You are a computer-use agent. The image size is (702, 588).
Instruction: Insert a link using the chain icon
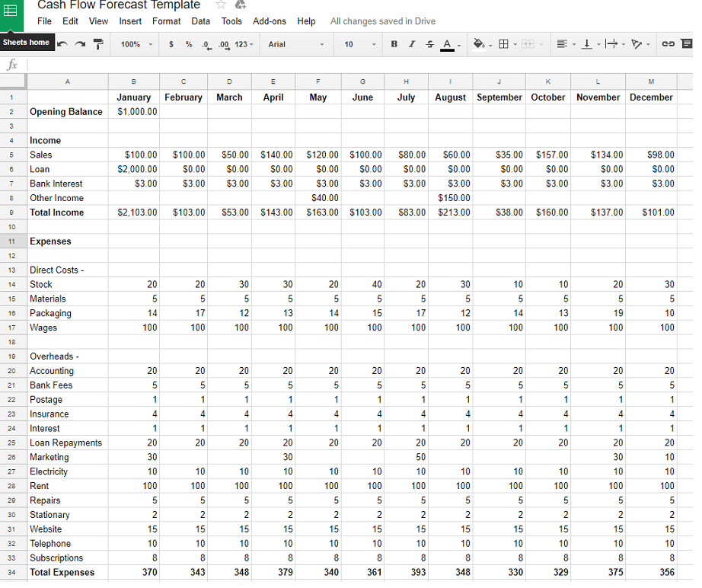click(668, 45)
